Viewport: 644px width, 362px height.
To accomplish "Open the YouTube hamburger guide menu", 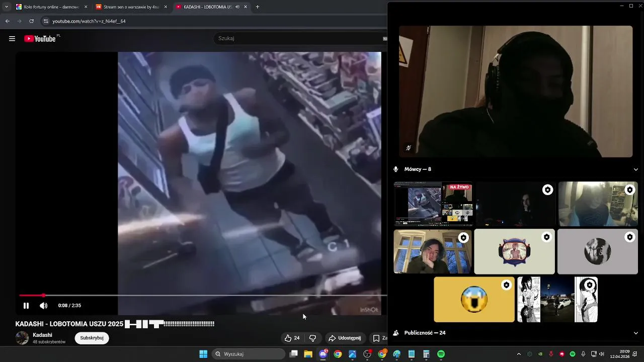I will coord(12,39).
